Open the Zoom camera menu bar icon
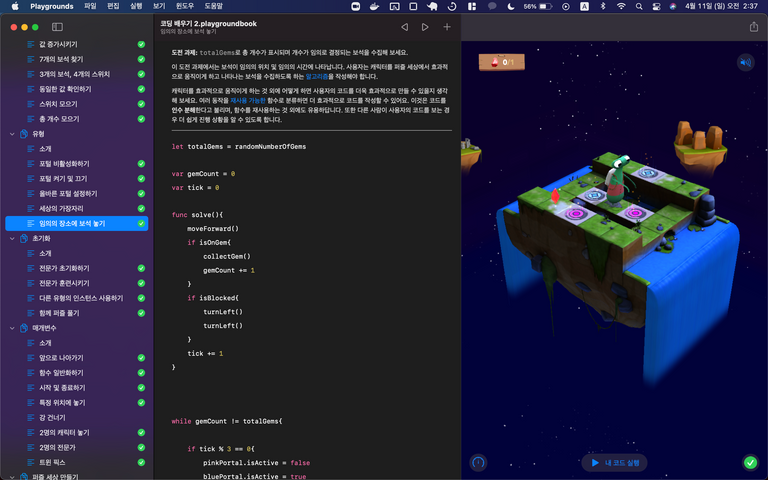This screenshot has width=768, height=480. pos(356,6)
